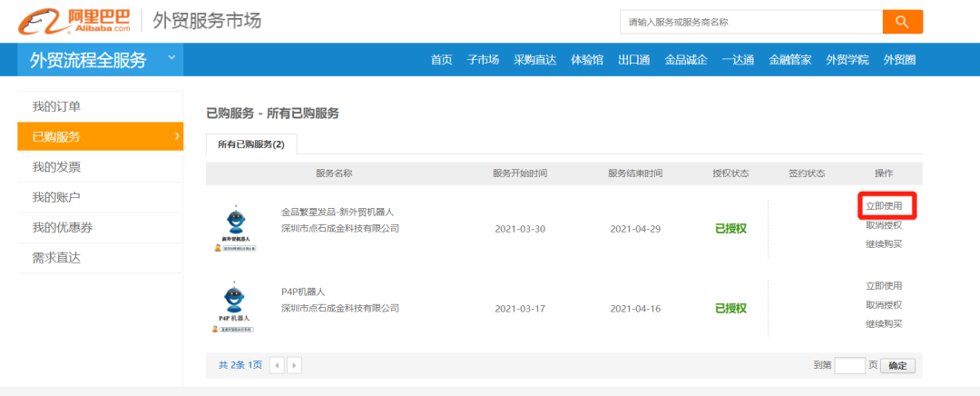This screenshot has height=396, width=980.
Task: Open 首页 in the navigation bar
Action: 441,60
